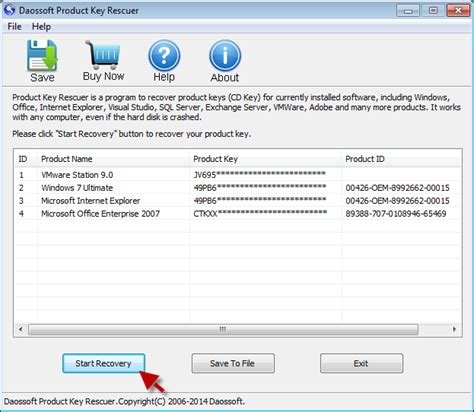
Task: Click the Exit button
Action: click(361, 363)
